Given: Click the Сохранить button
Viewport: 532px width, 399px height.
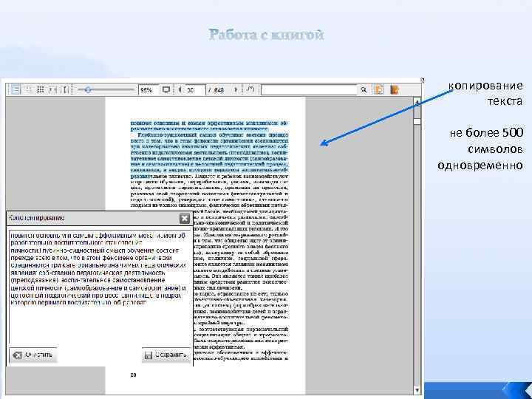Looking at the screenshot, I should [x=166, y=355].
